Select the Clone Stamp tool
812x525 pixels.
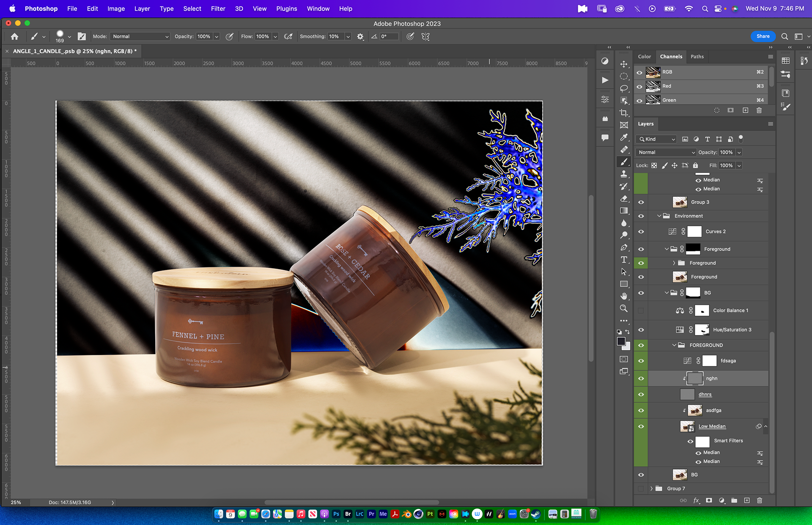(x=624, y=174)
